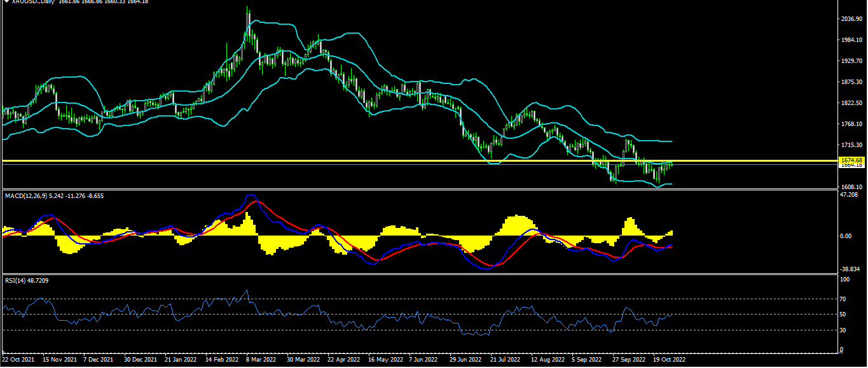The image size is (868, 368).
Task: Click the 1822.50 price axis label
Action: [850, 103]
